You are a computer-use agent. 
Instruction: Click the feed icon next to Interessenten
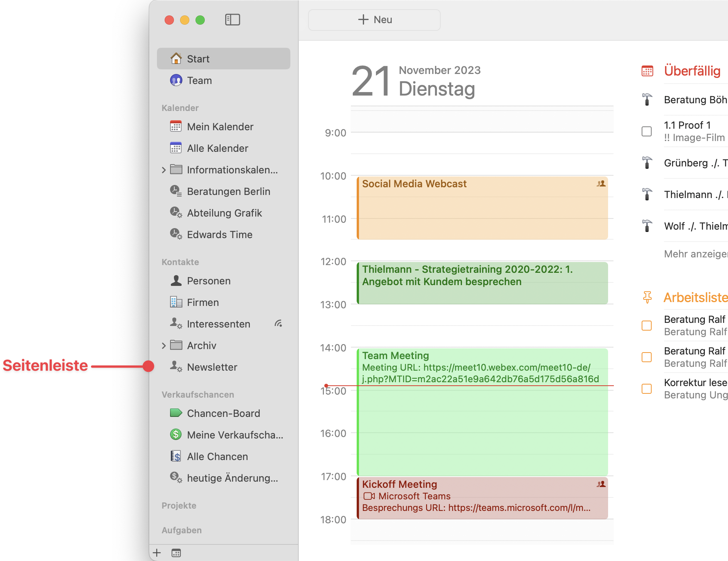click(278, 324)
